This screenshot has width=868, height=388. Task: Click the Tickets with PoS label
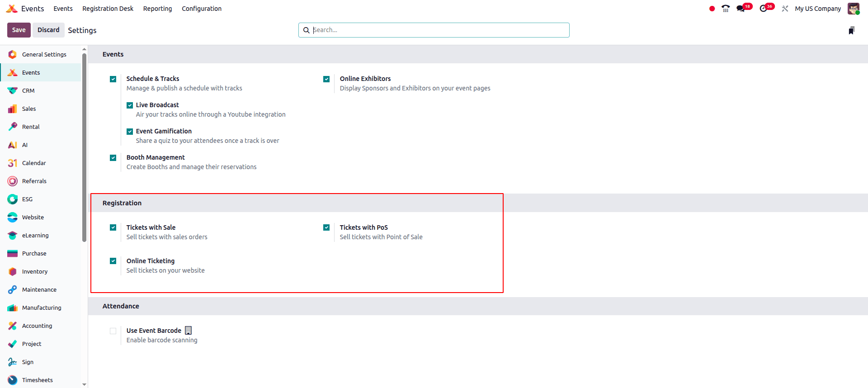364,227
